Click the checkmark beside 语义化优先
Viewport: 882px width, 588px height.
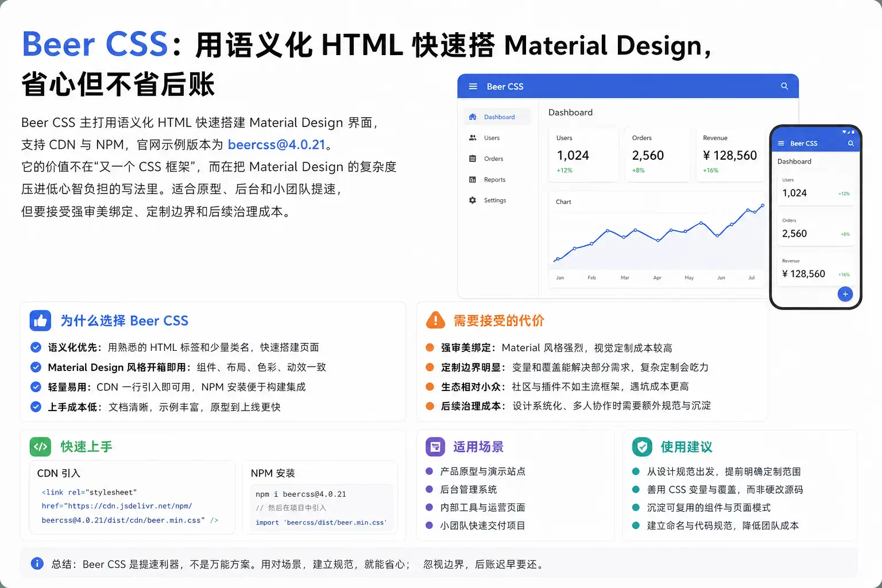(x=36, y=347)
